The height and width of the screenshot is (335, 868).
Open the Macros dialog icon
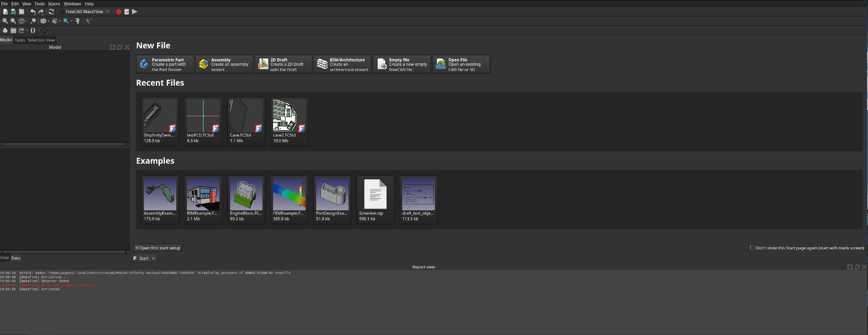pos(127,12)
